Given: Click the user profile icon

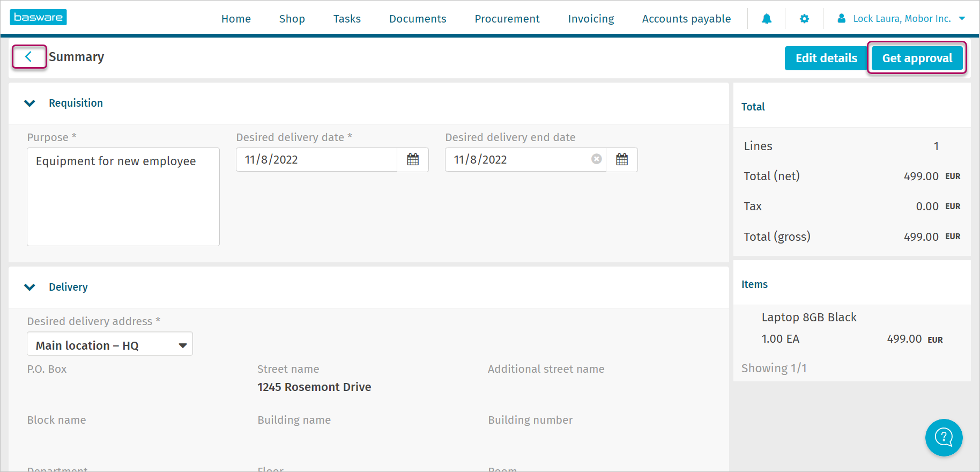Looking at the screenshot, I should tap(842, 19).
